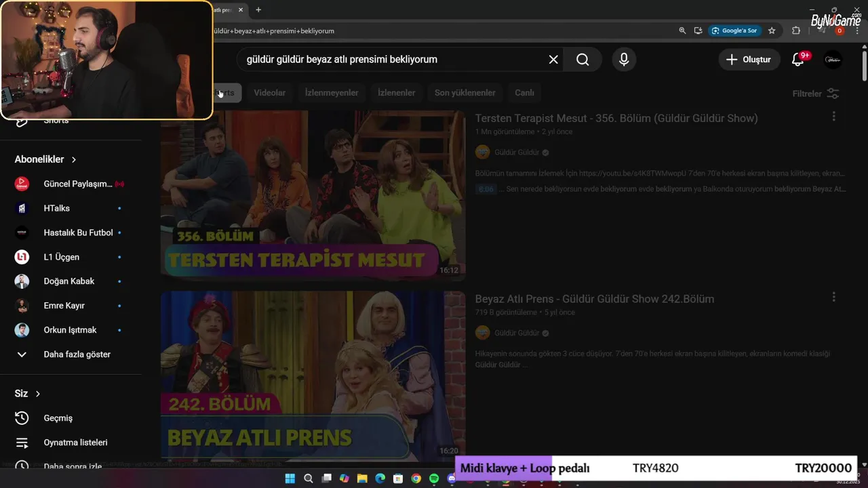Open Microsoft Store from the taskbar
868x488 pixels.
pyautogui.click(x=398, y=479)
